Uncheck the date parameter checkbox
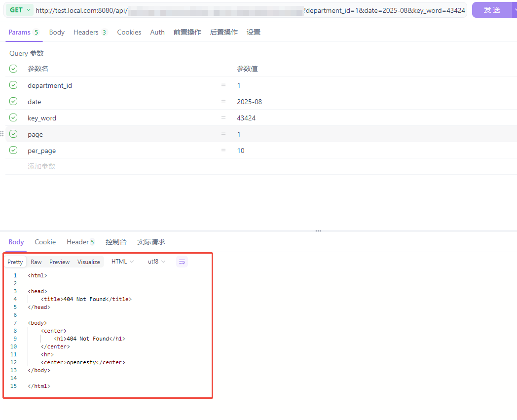This screenshot has width=517, height=420. point(13,101)
